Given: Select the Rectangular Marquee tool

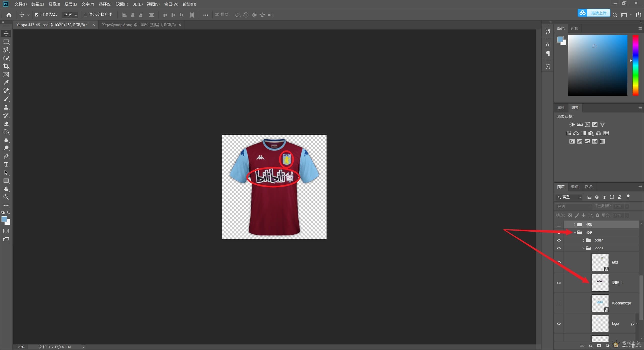Looking at the screenshot, I should coord(6,42).
